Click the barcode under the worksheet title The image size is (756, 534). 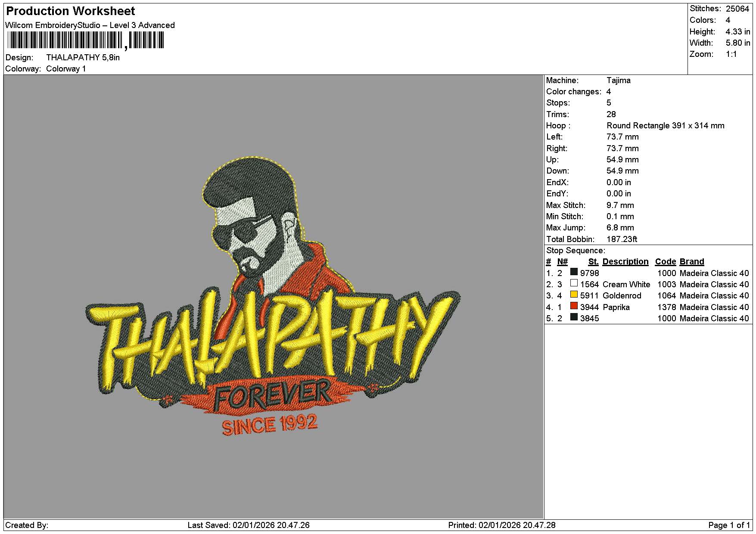click(x=86, y=41)
